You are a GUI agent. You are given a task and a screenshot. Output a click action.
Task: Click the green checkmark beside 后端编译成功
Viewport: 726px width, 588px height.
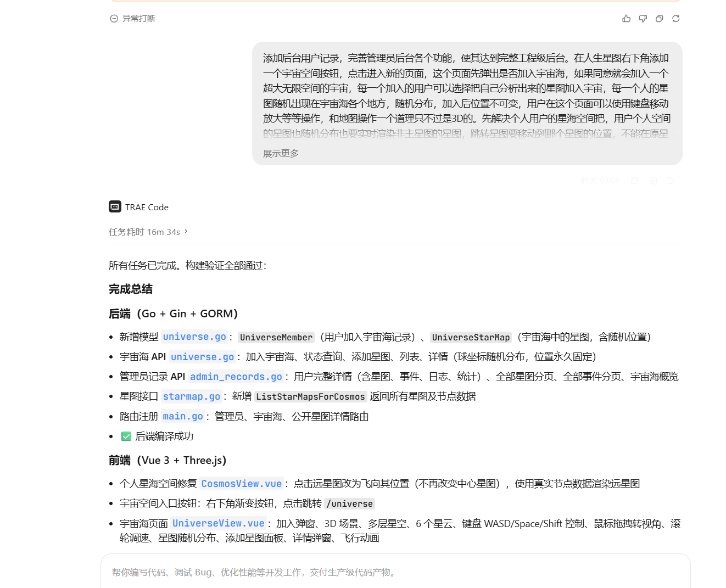[x=126, y=436]
